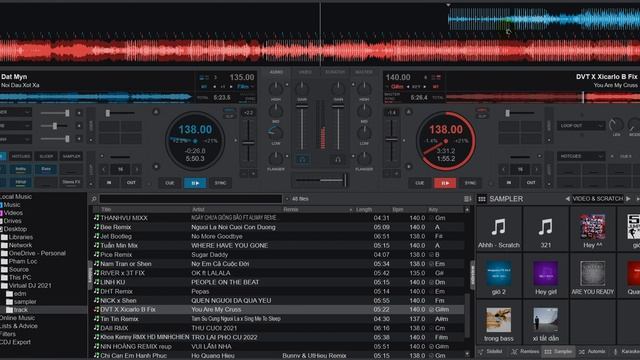
Task: Trigger the Hey girl sample
Action: point(546,276)
